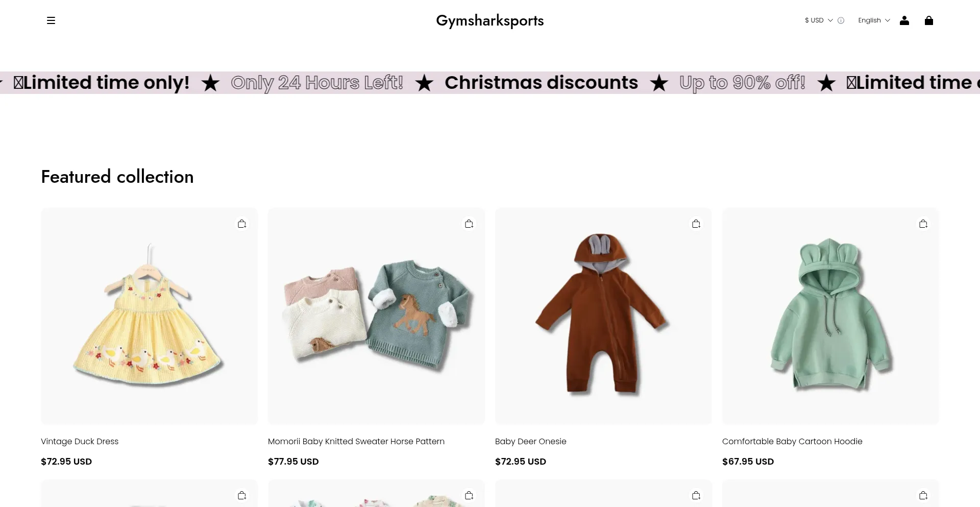This screenshot has width=980, height=507.
Task: Click the Gymsharksports logo
Action: point(489,20)
